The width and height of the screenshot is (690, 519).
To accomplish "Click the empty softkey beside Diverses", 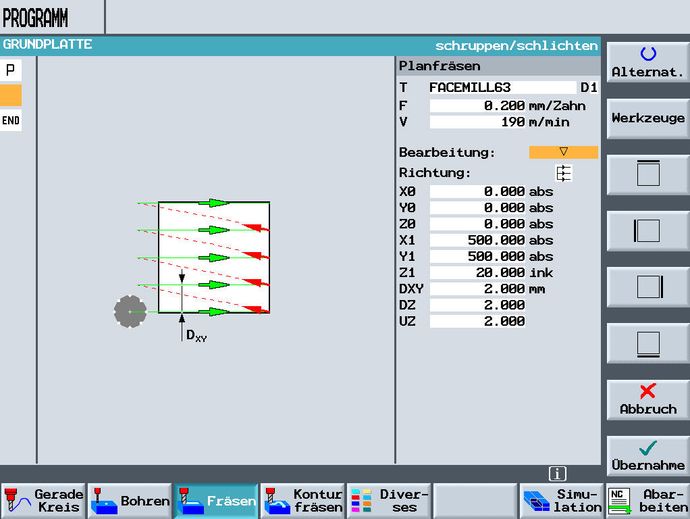I will tap(475, 501).
